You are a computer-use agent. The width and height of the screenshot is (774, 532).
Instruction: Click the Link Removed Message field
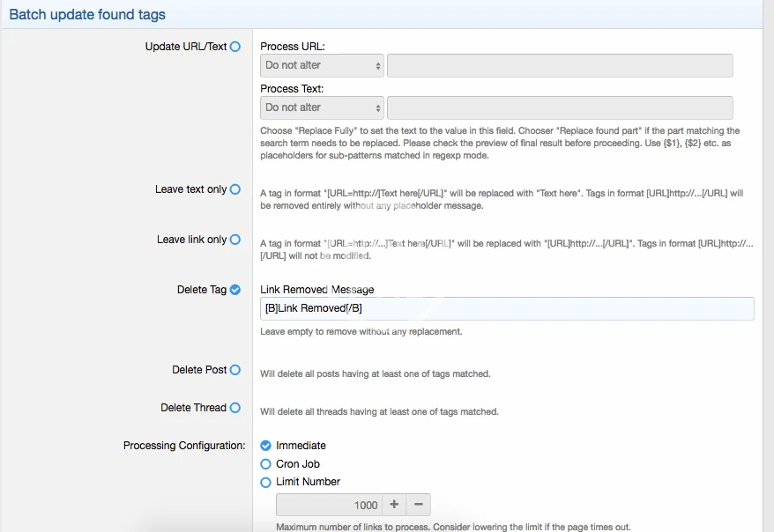coord(507,308)
